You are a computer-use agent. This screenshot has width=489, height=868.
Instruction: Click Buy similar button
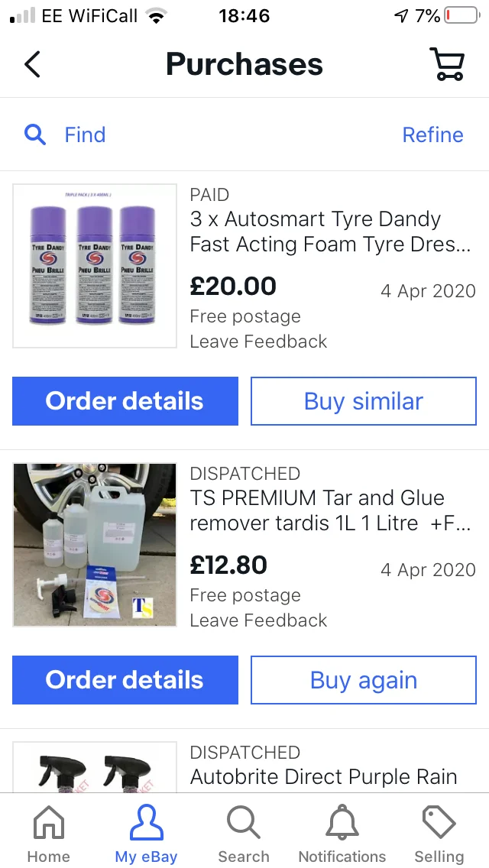[x=363, y=401]
